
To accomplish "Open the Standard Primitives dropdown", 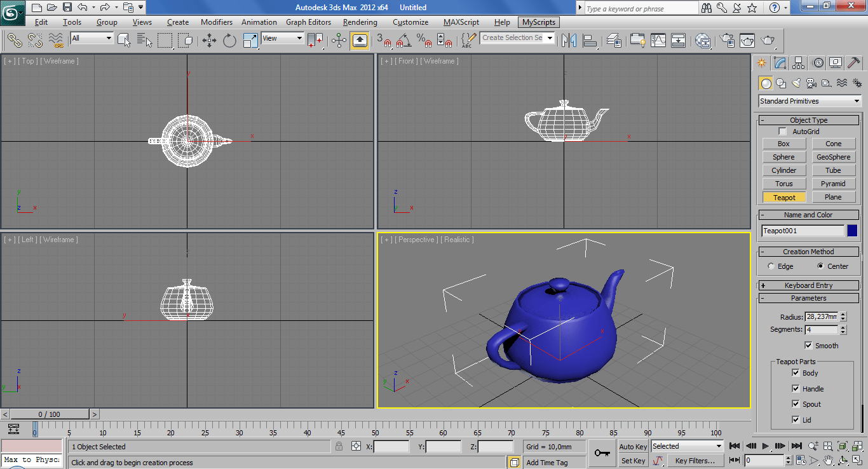I will click(x=810, y=101).
